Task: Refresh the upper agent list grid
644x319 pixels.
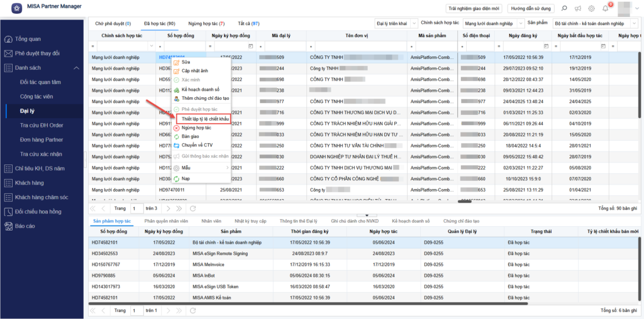Action: 193,208
